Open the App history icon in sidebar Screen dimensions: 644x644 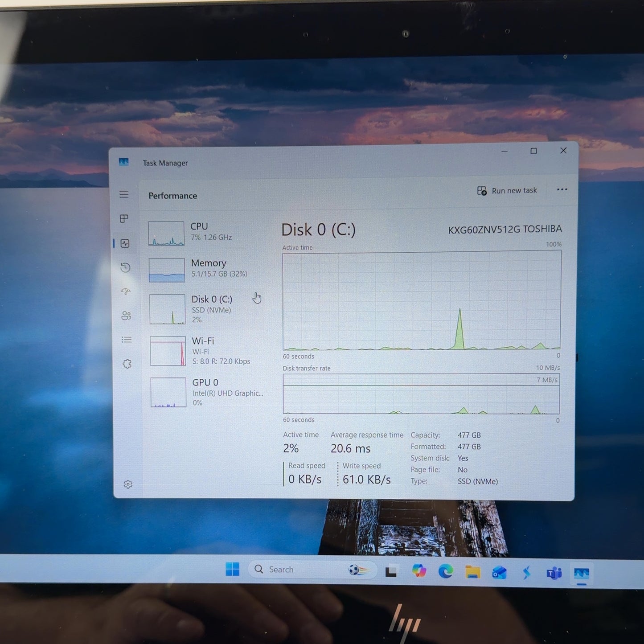[x=125, y=267]
